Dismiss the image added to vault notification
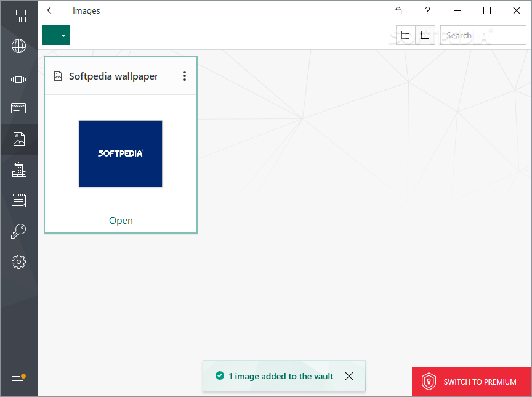The height and width of the screenshot is (397, 532). (349, 376)
